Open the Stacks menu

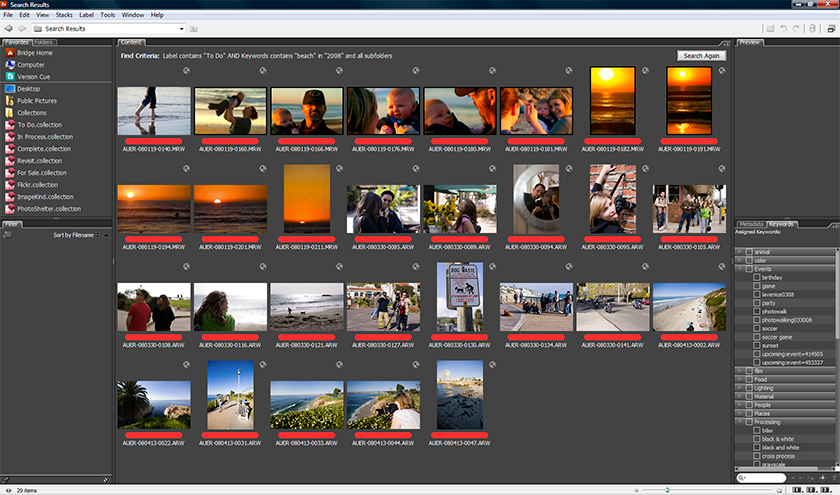coord(64,16)
